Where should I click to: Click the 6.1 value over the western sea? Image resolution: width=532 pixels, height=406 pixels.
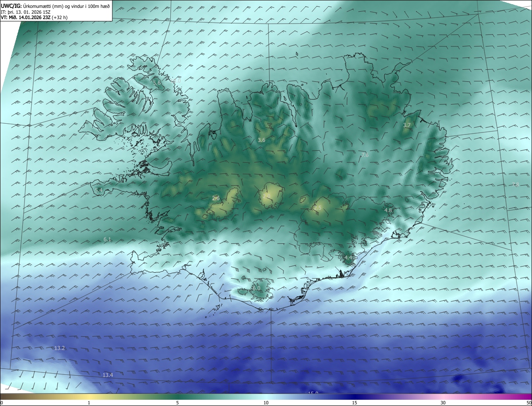click(x=107, y=239)
